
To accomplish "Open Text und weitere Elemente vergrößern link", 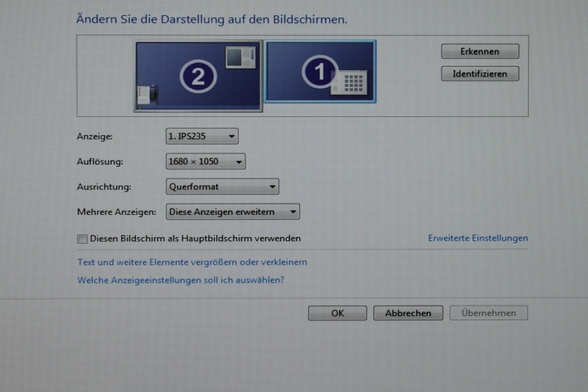I will (192, 262).
